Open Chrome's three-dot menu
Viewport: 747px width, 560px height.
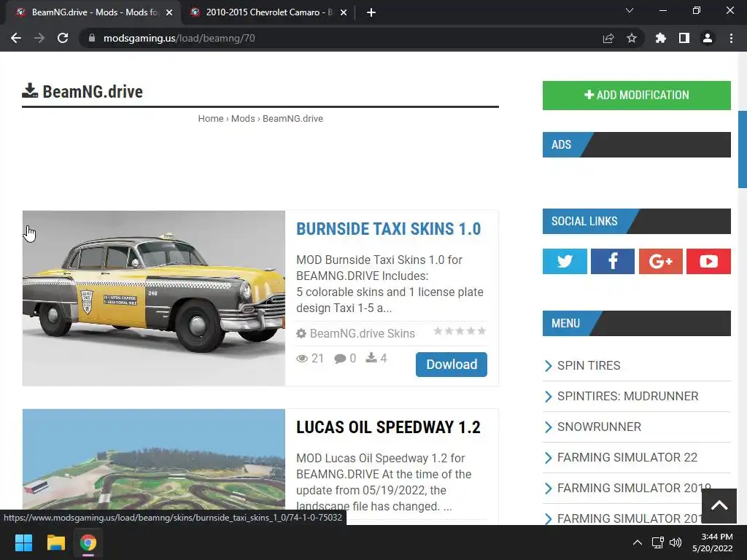pyautogui.click(x=731, y=38)
